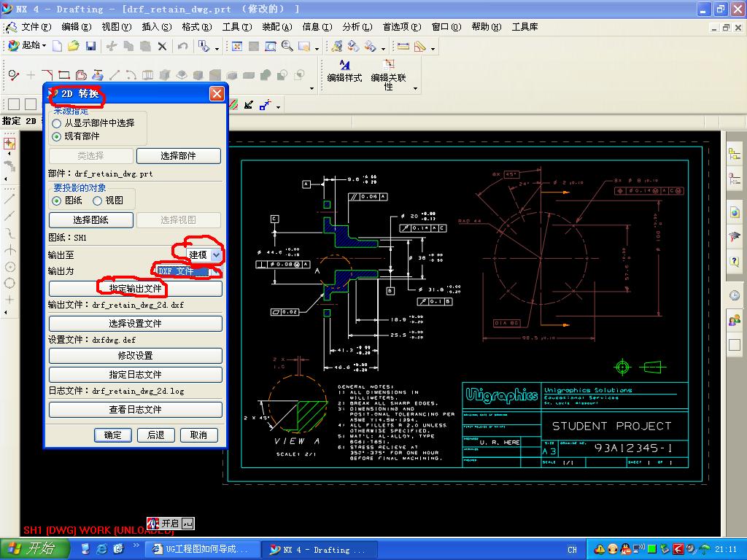Open the 文件(F) menu
This screenshot has height=560, width=747.
click(36, 27)
